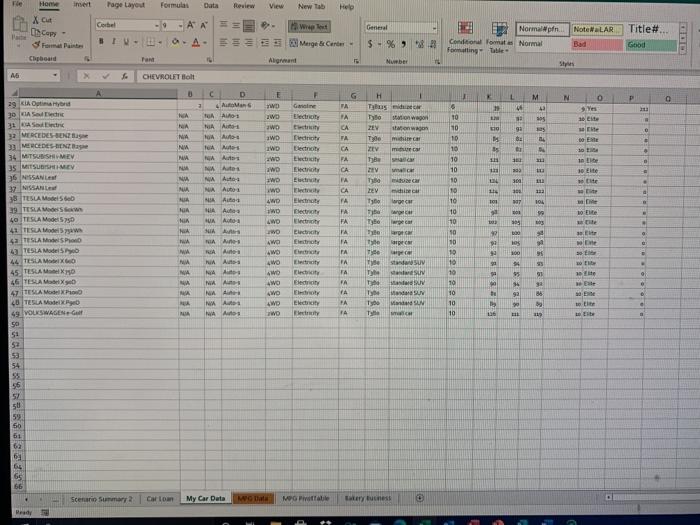Apply percent style format
Screen dimensions: 700x525
tap(391, 44)
